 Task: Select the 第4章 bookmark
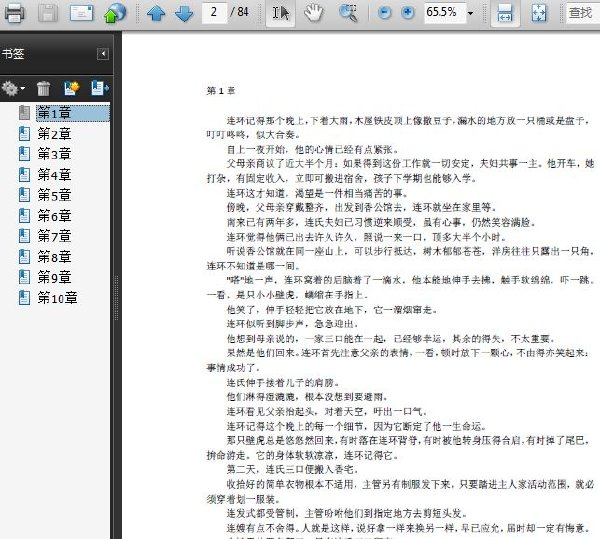click(x=54, y=174)
